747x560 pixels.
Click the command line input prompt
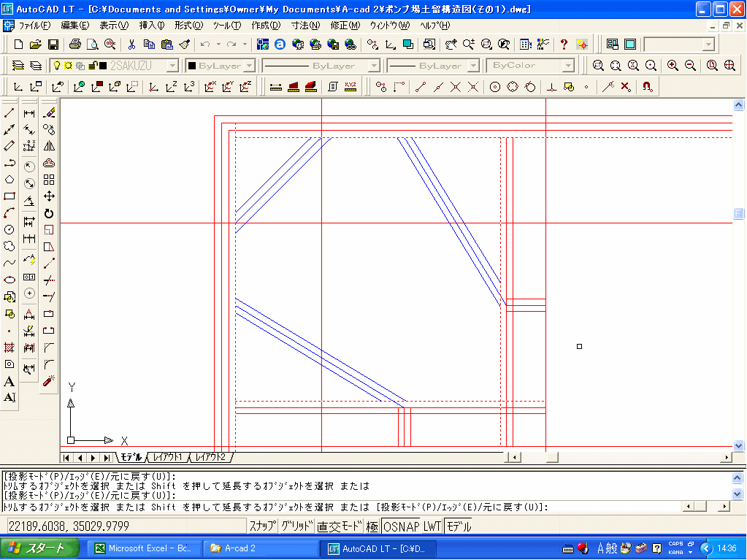(342, 507)
